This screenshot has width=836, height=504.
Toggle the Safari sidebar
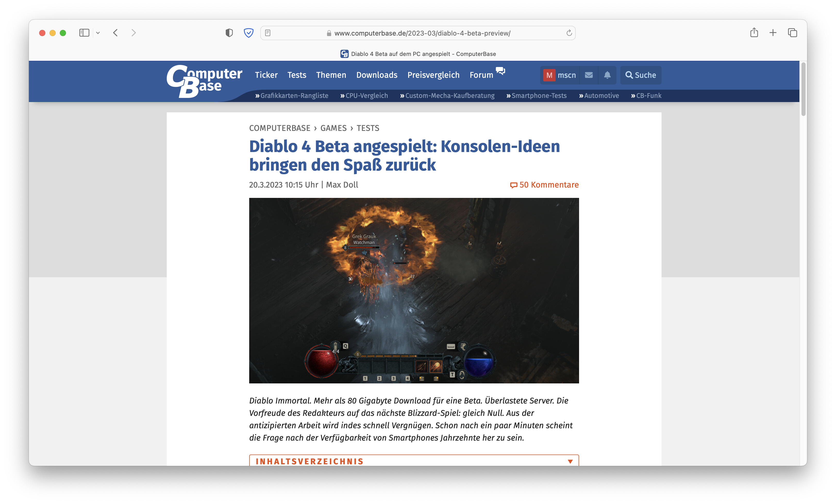(x=84, y=33)
